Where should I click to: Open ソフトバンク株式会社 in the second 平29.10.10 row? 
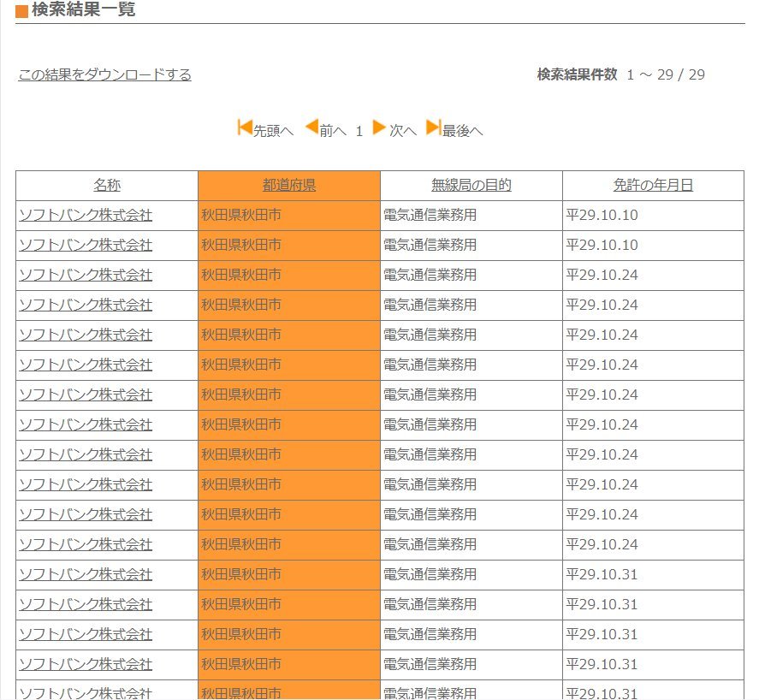point(86,245)
